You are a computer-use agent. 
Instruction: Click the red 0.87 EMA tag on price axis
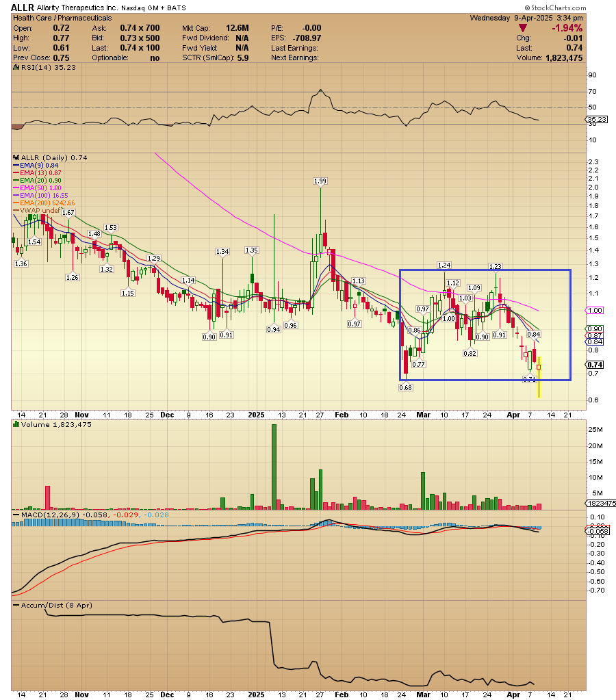pos(595,336)
